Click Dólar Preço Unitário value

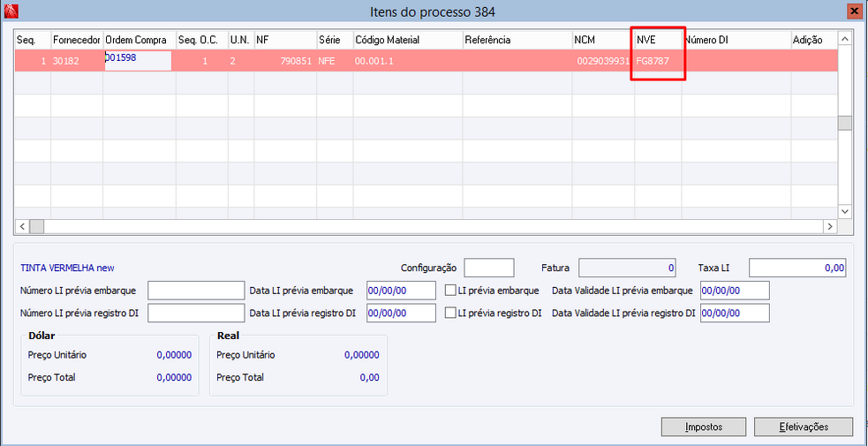174,355
